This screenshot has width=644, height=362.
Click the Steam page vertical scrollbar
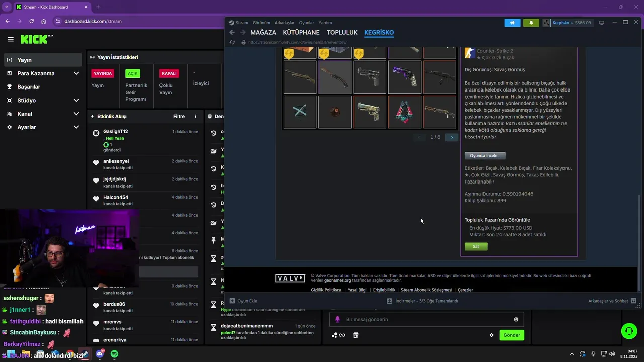click(639, 242)
